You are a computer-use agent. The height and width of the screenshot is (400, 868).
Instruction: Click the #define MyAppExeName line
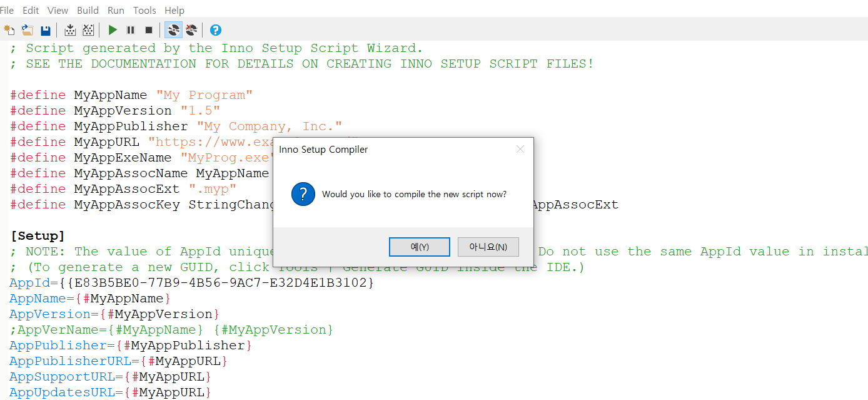click(x=141, y=158)
